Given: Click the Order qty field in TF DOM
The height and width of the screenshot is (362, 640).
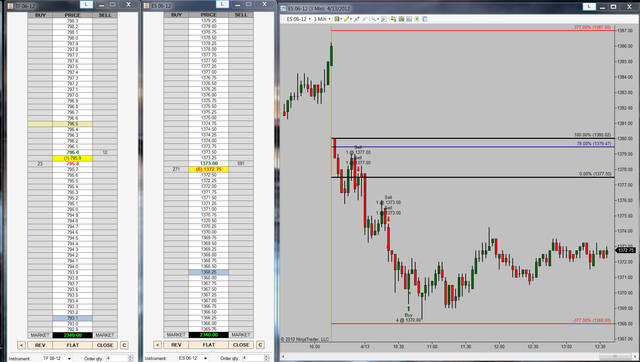Looking at the screenshot, I should coord(117,358).
